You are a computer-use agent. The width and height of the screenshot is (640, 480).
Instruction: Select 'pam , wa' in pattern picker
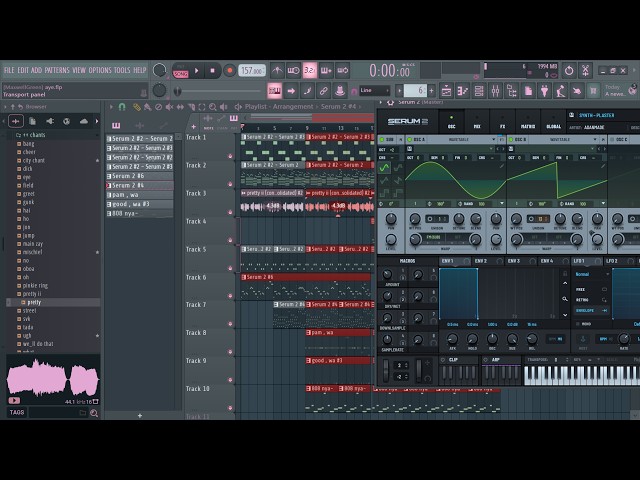pos(140,195)
